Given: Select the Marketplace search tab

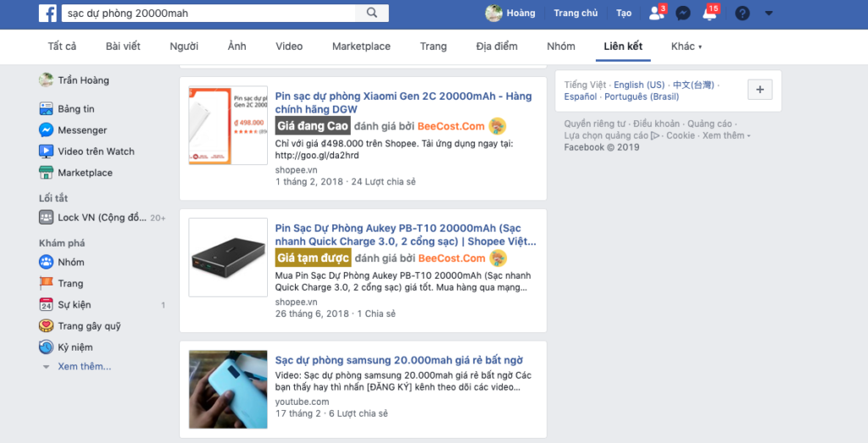Looking at the screenshot, I should [361, 47].
